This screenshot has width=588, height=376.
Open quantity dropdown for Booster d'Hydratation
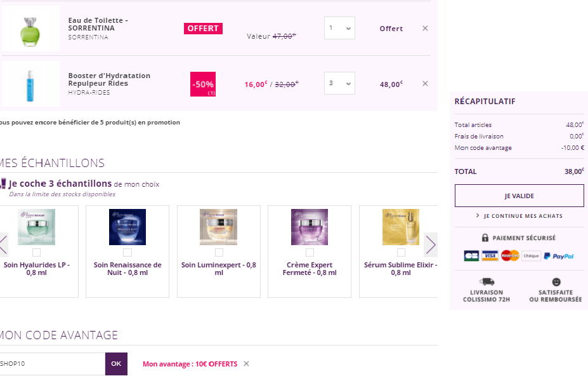click(x=339, y=83)
